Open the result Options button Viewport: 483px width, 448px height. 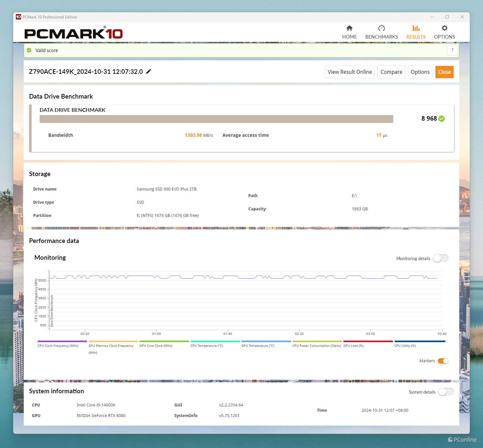coord(420,72)
